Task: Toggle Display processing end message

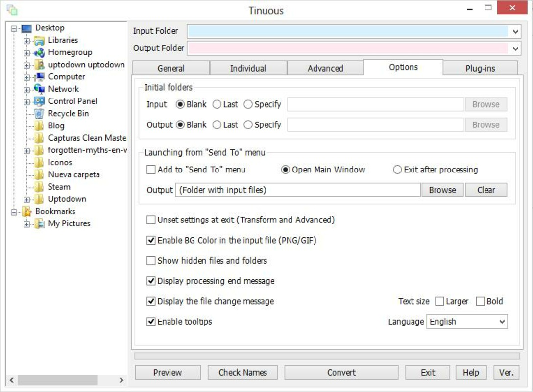Action: [x=151, y=281]
